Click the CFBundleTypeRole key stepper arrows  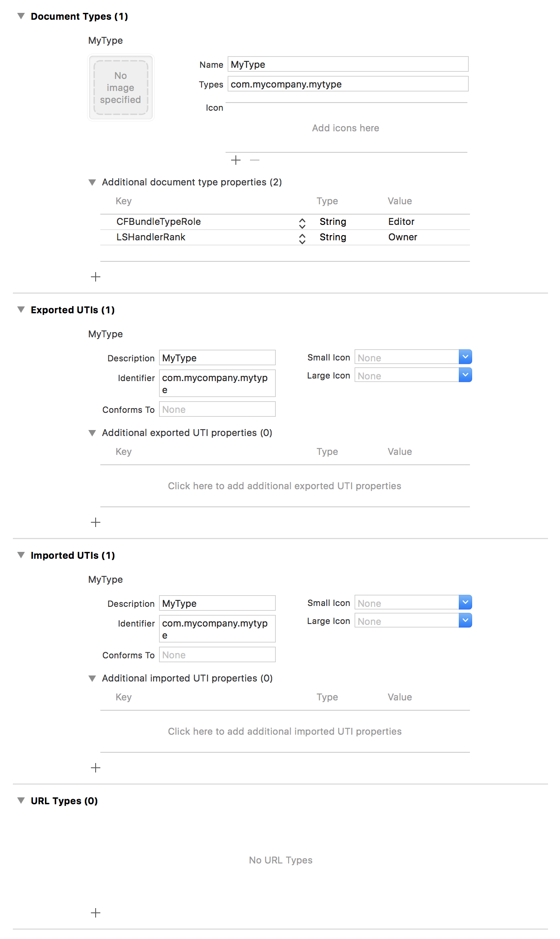point(302,222)
